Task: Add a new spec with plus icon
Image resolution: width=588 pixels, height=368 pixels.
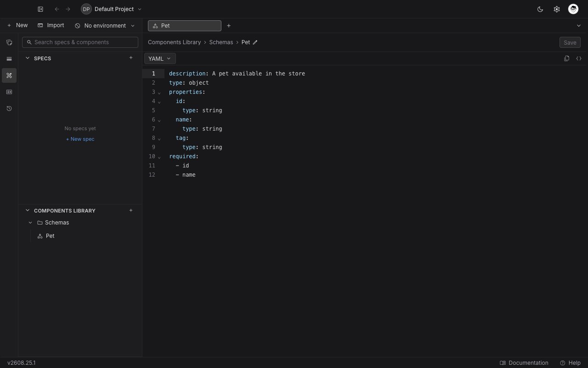Action: (131, 58)
